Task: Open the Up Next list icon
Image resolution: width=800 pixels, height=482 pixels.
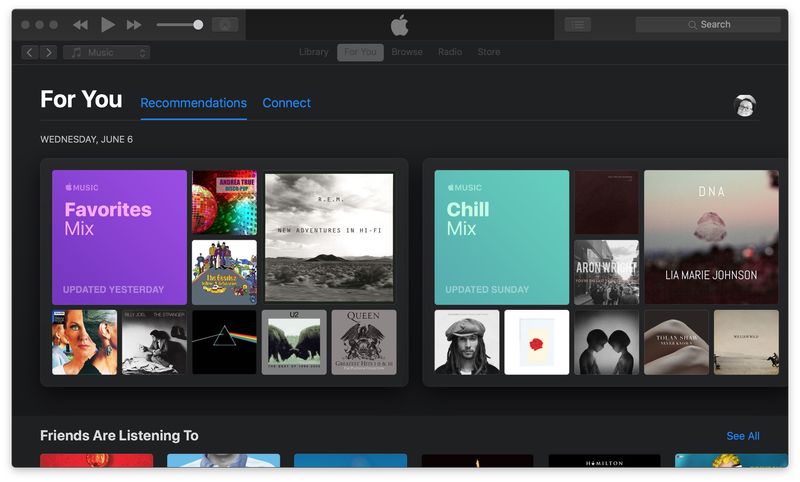Action: [x=578, y=24]
